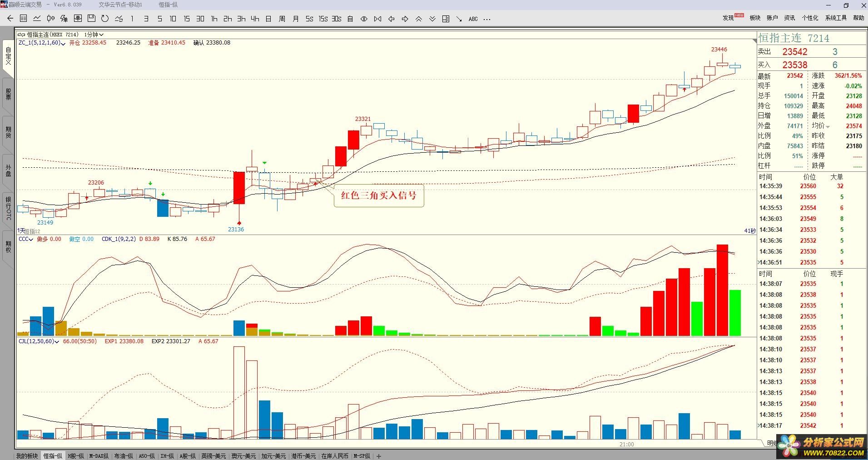This screenshot has height=460, width=868.
Task: Select the 15-minute period button
Action: tap(187, 19)
